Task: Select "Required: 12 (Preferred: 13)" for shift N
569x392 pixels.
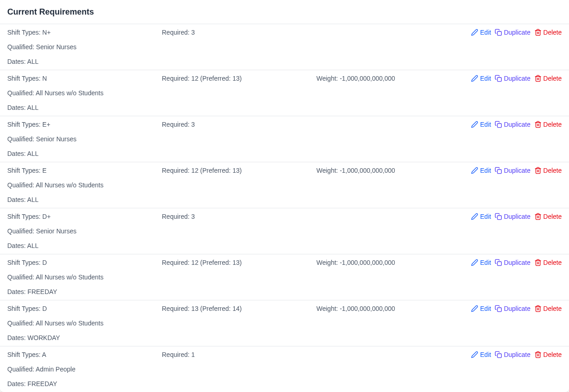Action: (202, 78)
